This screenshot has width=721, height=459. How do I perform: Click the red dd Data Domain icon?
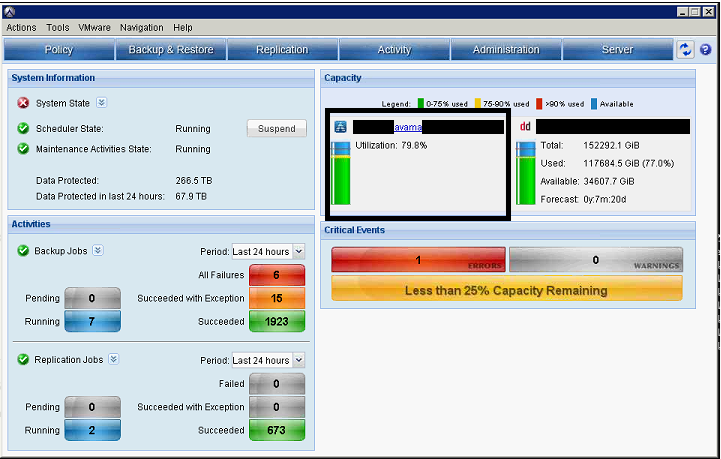525,127
